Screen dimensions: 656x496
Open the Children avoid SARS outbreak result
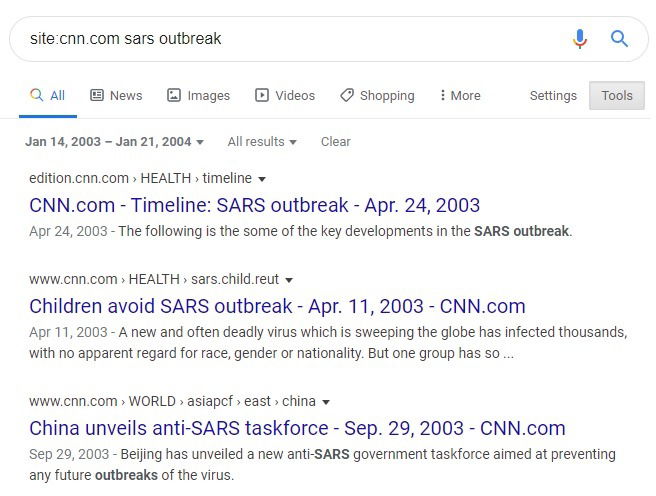pyautogui.click(x=277, y=306)
